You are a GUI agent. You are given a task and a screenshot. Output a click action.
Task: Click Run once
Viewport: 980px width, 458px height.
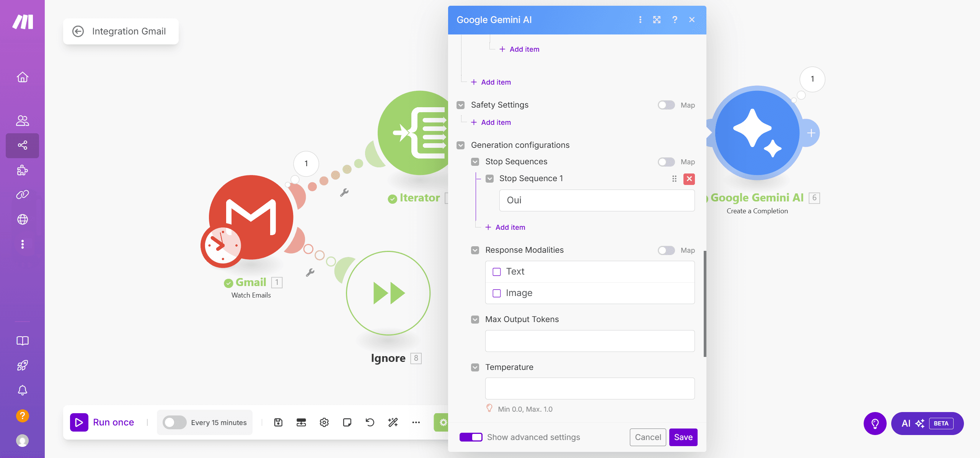[x=103, y=422]
